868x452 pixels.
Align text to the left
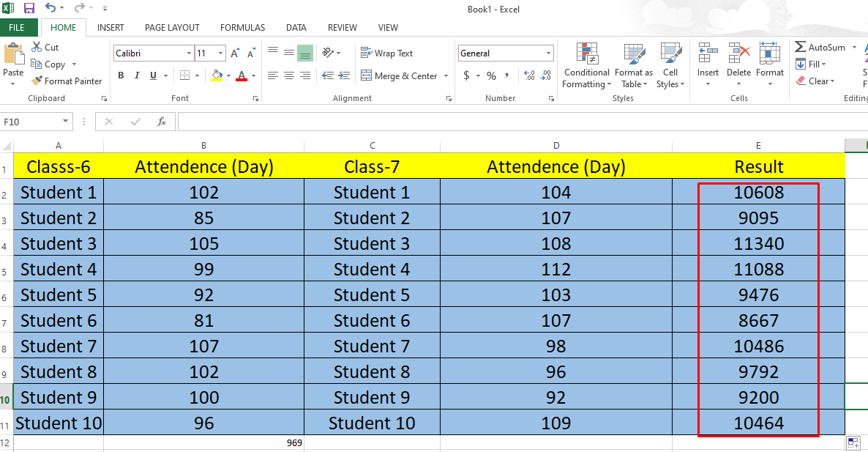273,75
